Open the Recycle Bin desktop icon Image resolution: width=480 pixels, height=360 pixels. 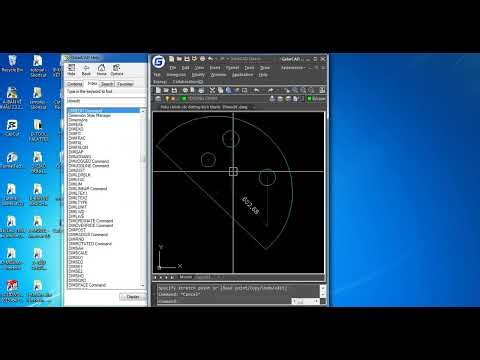12,64
